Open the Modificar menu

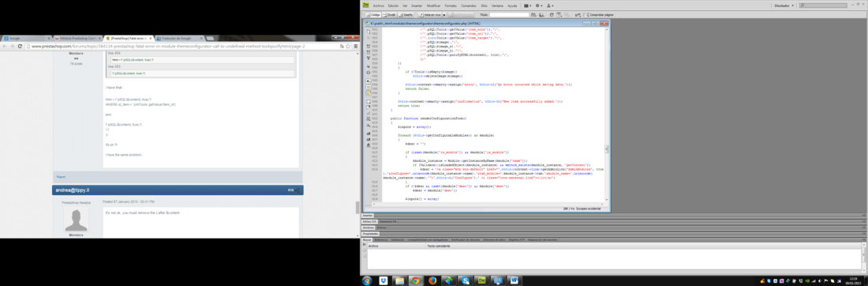[433, 6]
